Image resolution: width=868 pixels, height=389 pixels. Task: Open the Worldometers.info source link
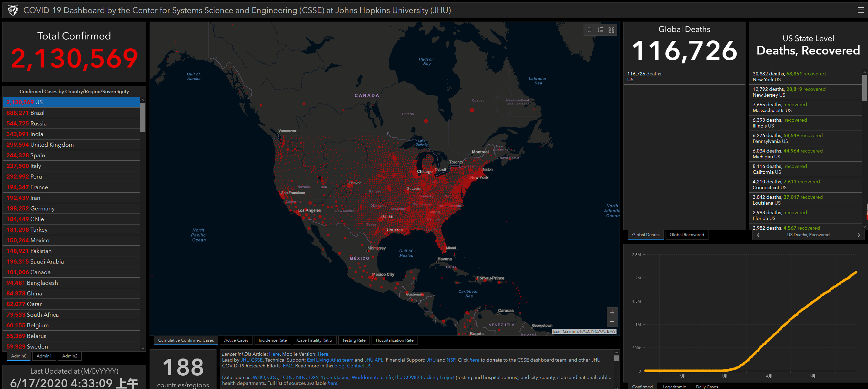coord(372,377)
